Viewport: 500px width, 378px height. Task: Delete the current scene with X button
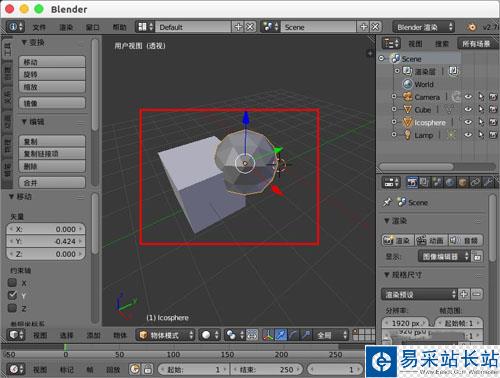(x=376, y=27)
